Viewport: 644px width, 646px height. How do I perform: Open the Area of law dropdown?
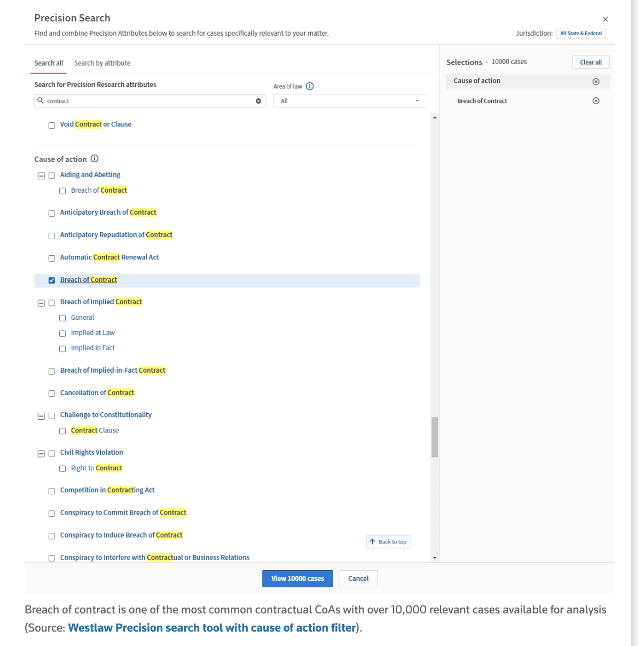tap(350, 101)
